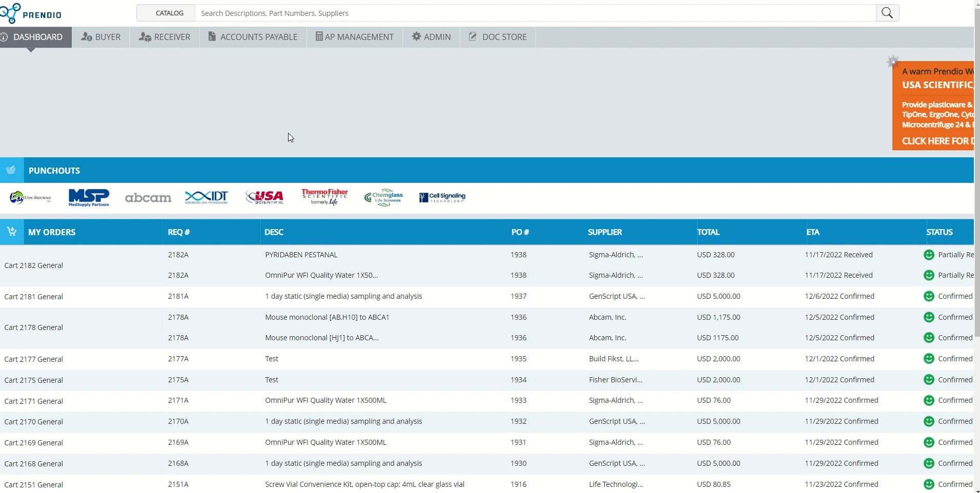Open the USA Scientific punchout
This screenshot has height=493, width=980.
tap(264, 197)
